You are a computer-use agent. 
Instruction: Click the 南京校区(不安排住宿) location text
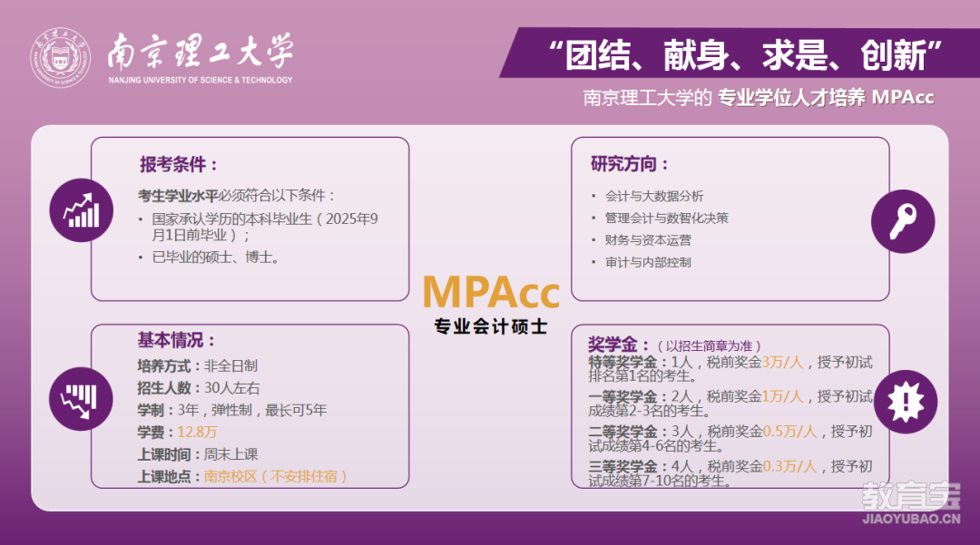275,476
